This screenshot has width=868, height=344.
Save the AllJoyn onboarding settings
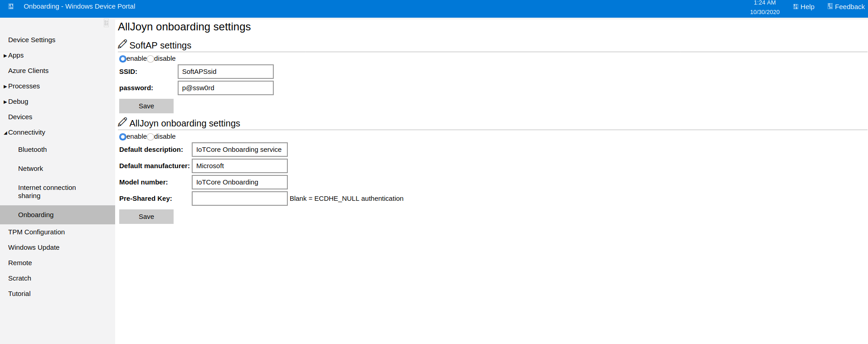tap(146, 217)
